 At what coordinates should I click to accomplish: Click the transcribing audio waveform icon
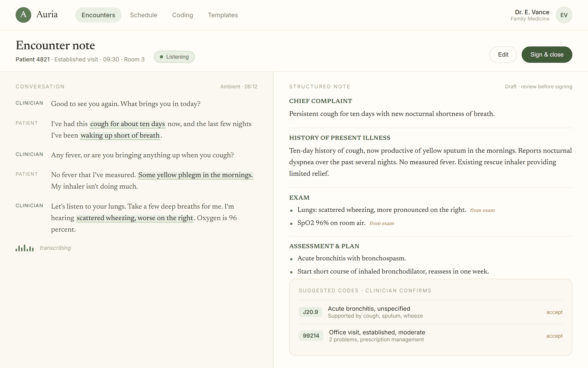[x=24, y=248]
